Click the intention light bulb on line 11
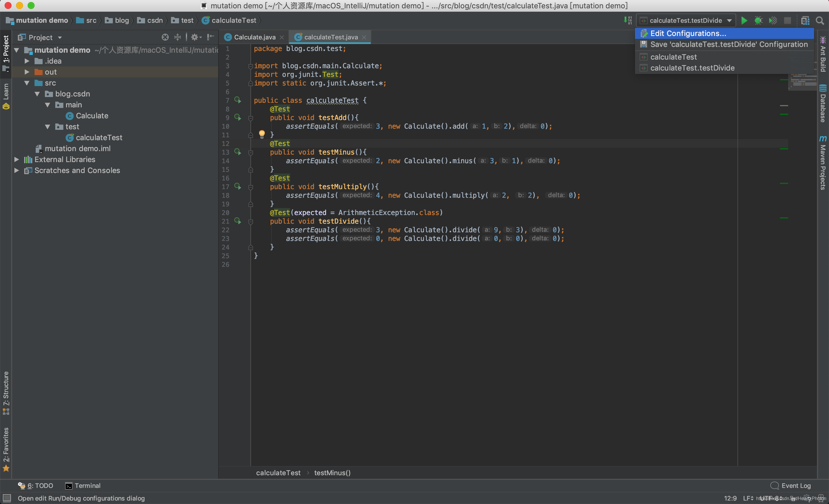This screenshot has height=504, width=829. 262,134
